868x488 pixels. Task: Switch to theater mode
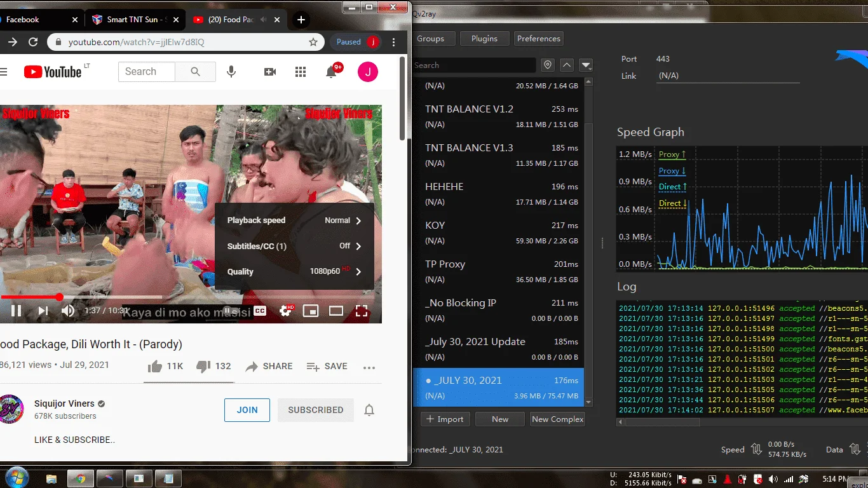[336, 311]
